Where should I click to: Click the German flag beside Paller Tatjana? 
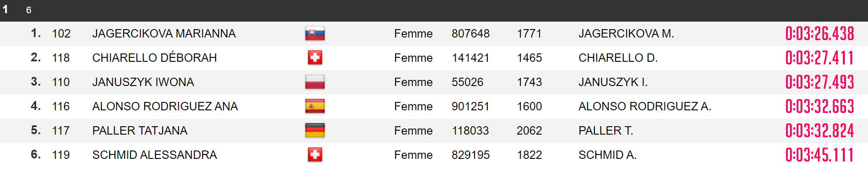coord(315,131)
